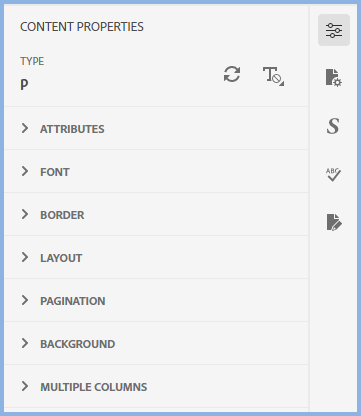
Task: Open the ABC spell check icon
Action: tap(333, 174)
